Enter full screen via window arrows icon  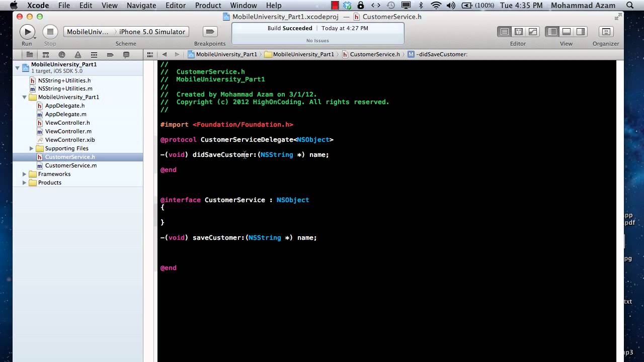(x=617, y=17)
